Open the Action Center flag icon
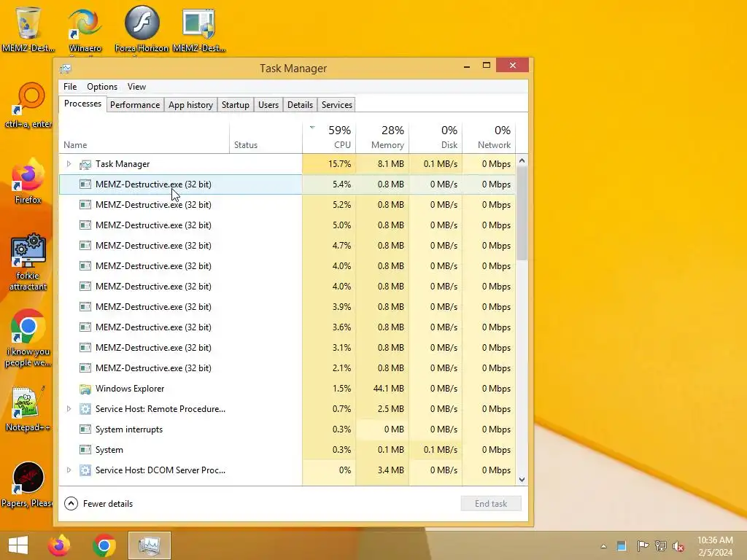 coord(643,545)
